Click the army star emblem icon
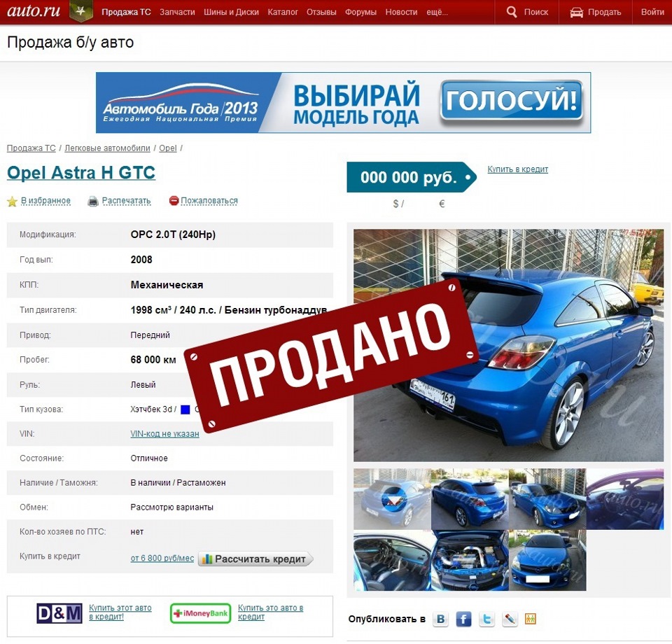This screenshot has height=644, width=672. [80, 11]
